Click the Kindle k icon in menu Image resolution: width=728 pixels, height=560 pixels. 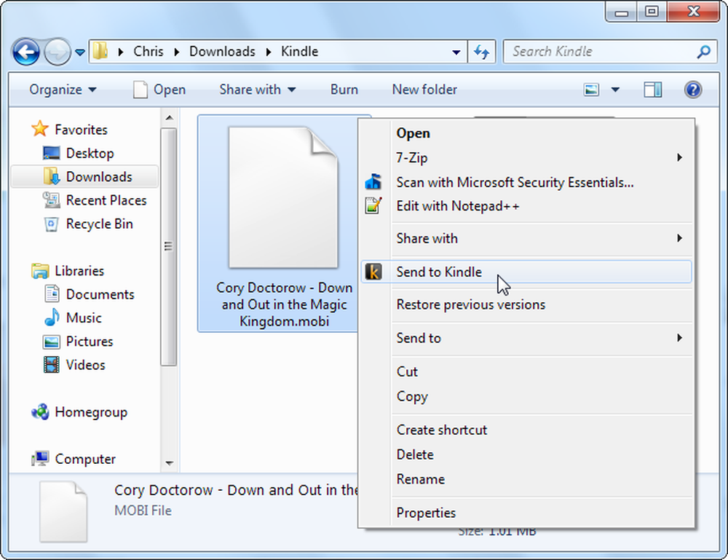(373, 272)
